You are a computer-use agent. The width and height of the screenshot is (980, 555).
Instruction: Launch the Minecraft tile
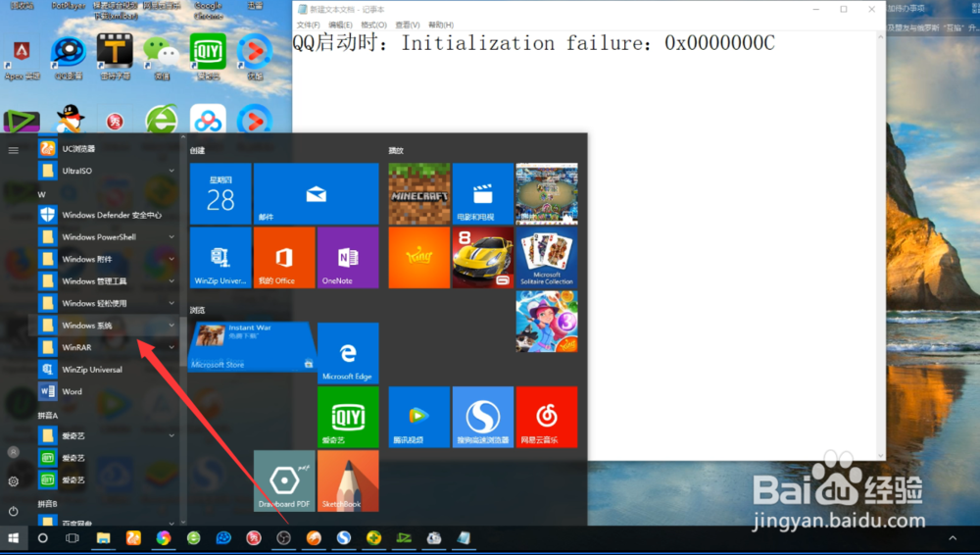[418, 193]
